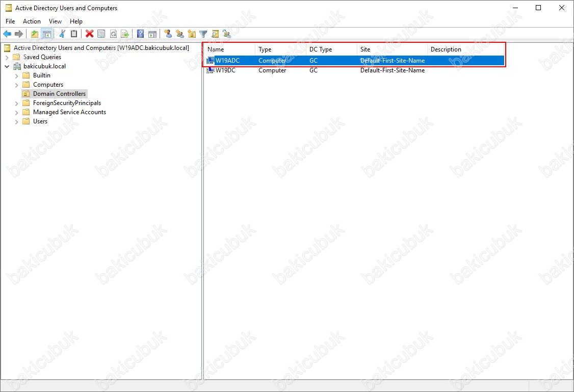This screenshot has height=392, width=574.
Task: Expand the Computers container
Action: click(16, 85)
